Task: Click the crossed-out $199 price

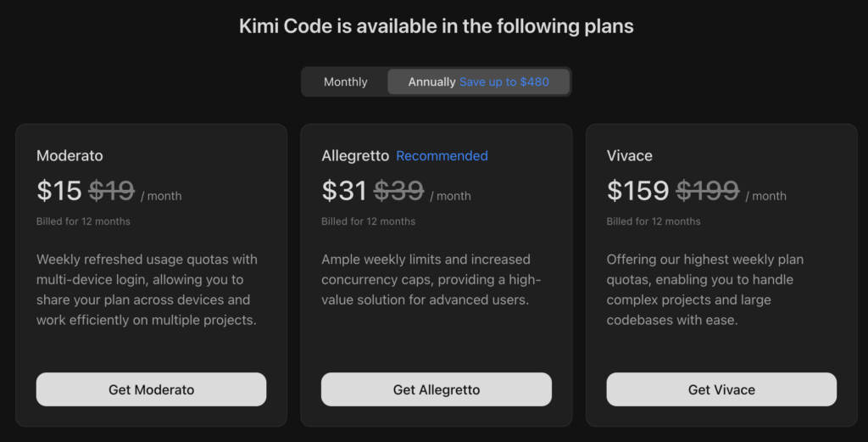Action: pos(708,191)
